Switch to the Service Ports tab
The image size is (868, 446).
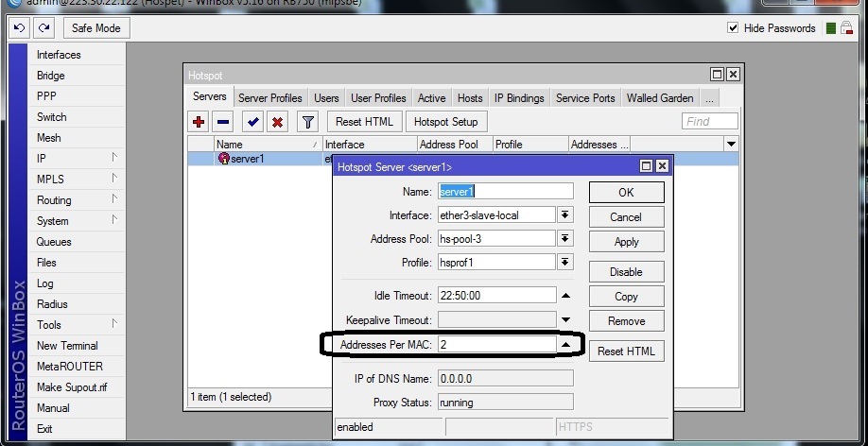585,98
